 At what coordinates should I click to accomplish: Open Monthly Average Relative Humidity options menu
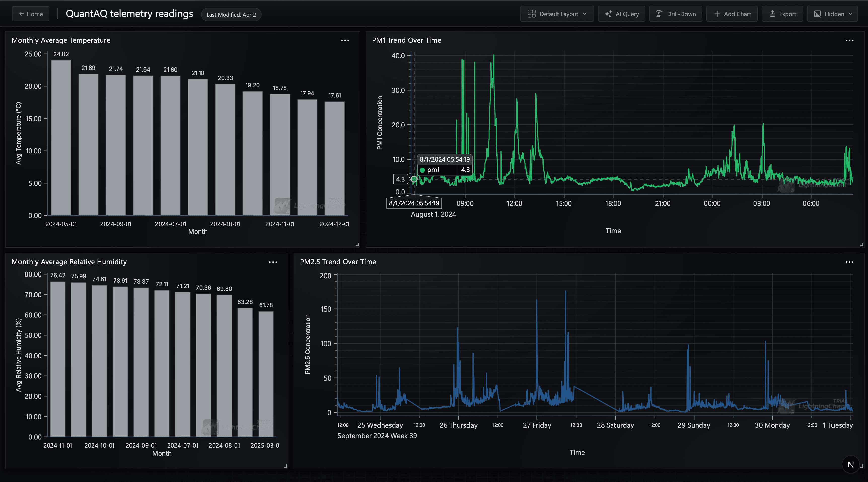pos(273,262)
